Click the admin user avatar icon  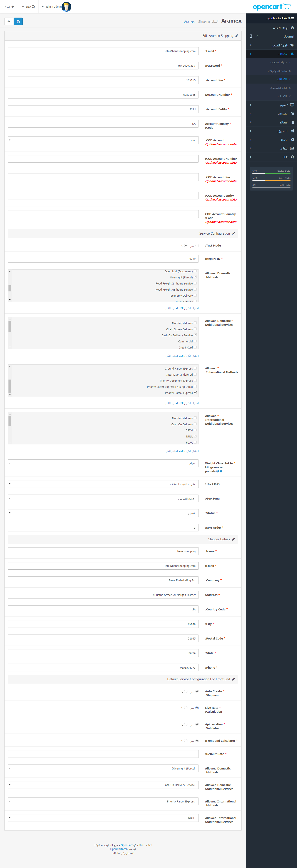pos(67,7)
